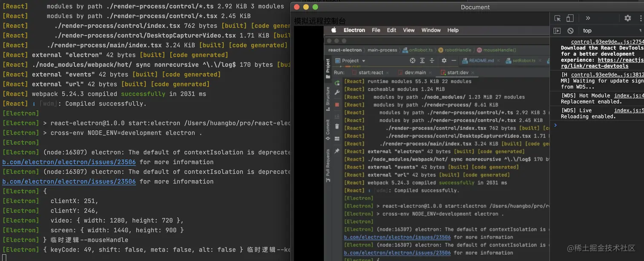Click the wrench icon in Run panel

(x=337, y=92)
